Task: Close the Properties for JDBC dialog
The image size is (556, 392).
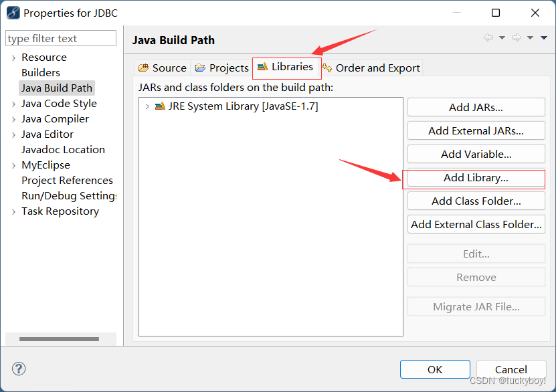Action: (535, 13)
